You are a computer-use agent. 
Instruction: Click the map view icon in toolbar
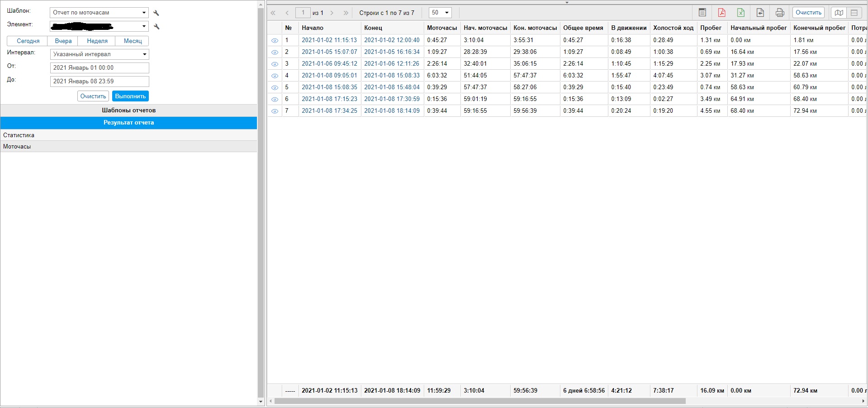(x=839, y=13)
